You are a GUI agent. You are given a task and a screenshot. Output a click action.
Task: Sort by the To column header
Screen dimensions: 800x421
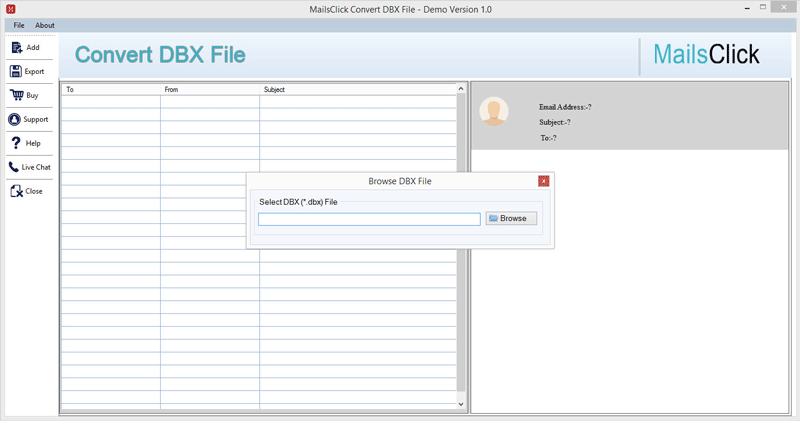tap(111, 89)
